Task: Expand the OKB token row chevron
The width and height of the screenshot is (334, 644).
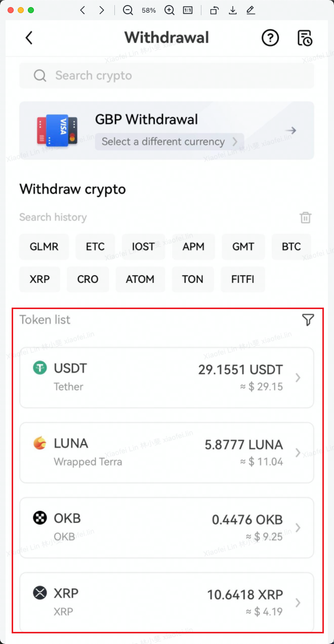Action: click(298, 528)
